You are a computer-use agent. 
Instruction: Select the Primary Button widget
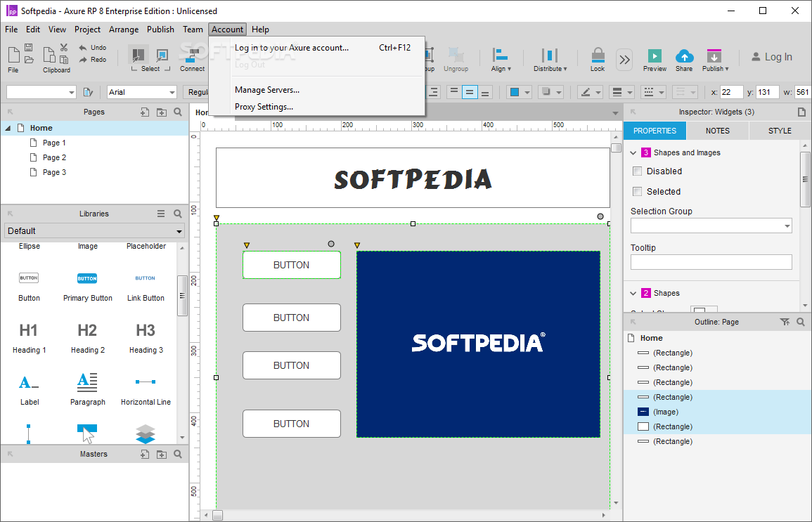pos(87,287)
